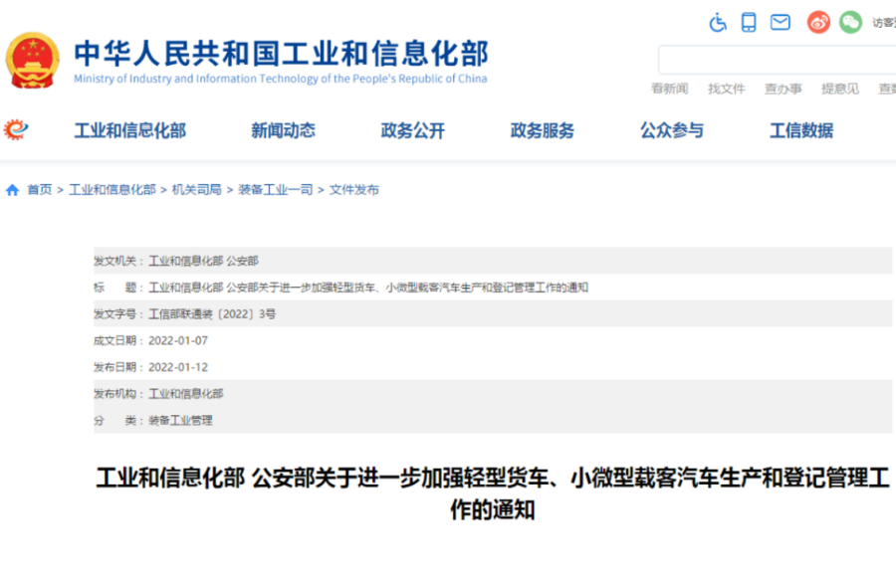The width and height of the screenshot is (896, 588).
Task: Open the 工信数据 navigation menu
Action: click(x=801, y=130)
